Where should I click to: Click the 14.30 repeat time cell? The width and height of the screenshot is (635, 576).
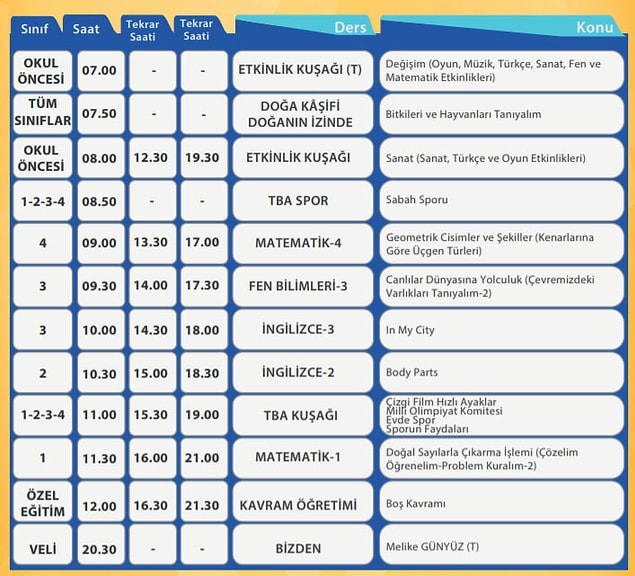click(x=153, y=330)
